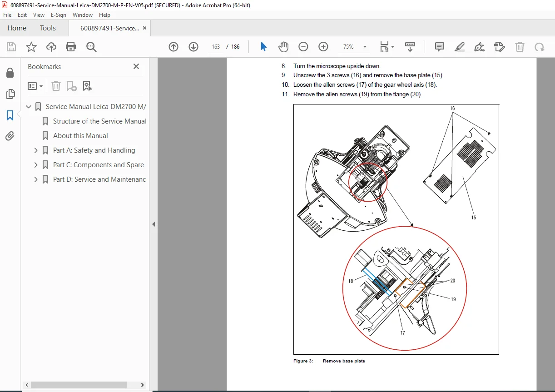
Task: Click the page number field 163
Action: 216,47
